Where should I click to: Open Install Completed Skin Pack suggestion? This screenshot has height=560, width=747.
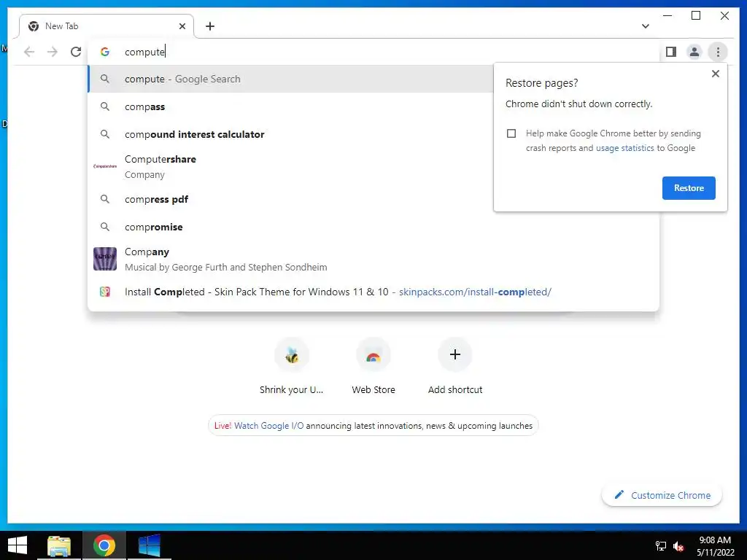pyautogui.click(x=373, y=292)
